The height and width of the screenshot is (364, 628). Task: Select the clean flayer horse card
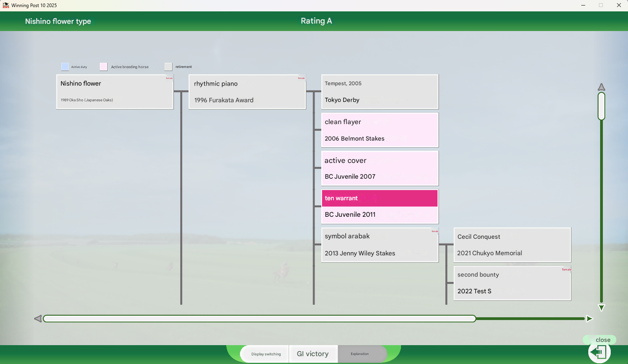pyautogui.click(x=380, y=130)
